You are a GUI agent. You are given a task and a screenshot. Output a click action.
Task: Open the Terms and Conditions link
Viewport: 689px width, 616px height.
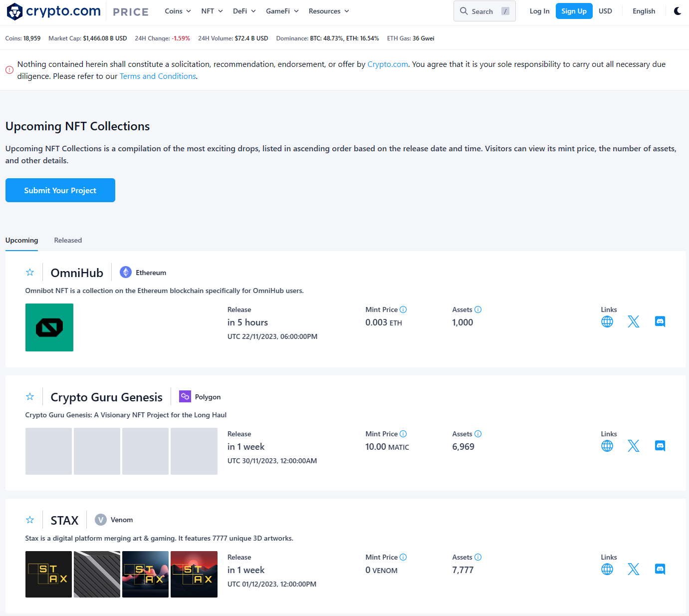click(158, 76)
